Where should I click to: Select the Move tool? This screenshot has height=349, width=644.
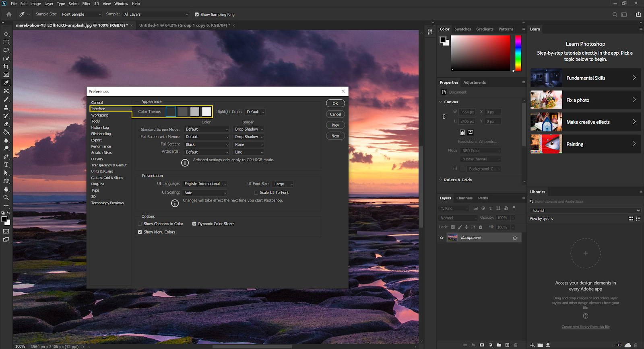coord(6,34)
